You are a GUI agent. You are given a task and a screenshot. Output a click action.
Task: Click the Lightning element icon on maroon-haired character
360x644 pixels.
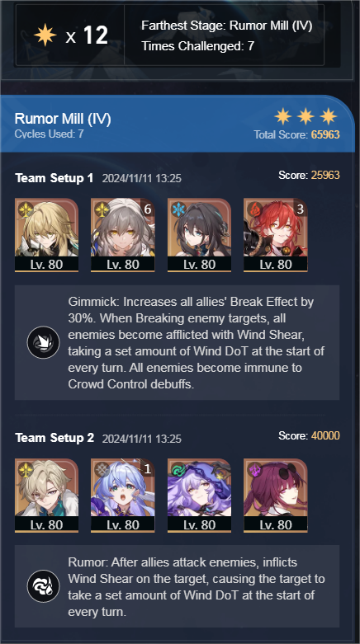tap(254, 469)
